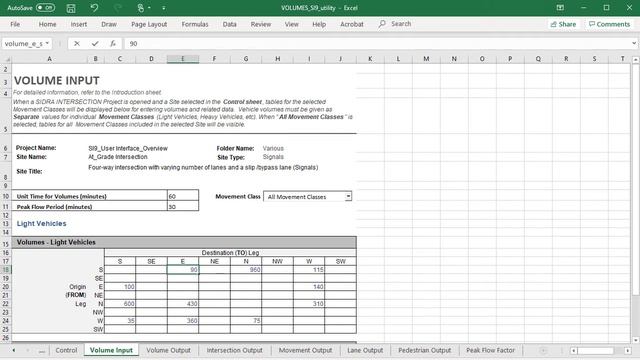Open the File menu
This screenshot has height=360, width=640.
pyautogui.click(x=15, y=24)
